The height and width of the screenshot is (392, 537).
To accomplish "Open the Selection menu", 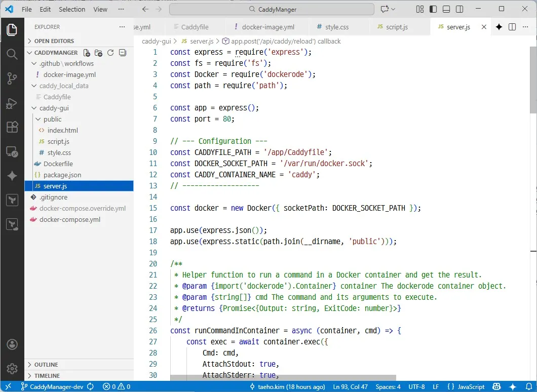I will click(72, 9).
